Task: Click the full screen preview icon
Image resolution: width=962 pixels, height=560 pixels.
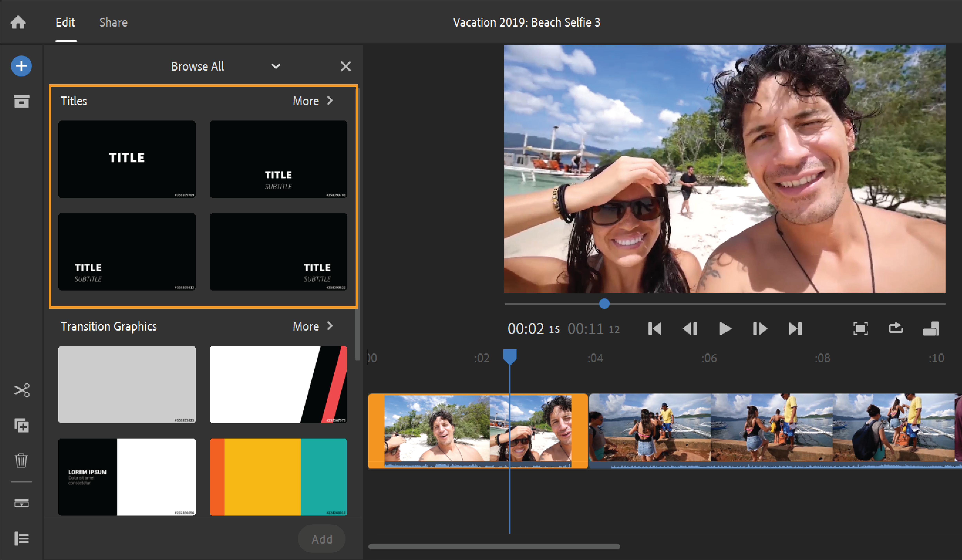Action: tap(861, 328)
